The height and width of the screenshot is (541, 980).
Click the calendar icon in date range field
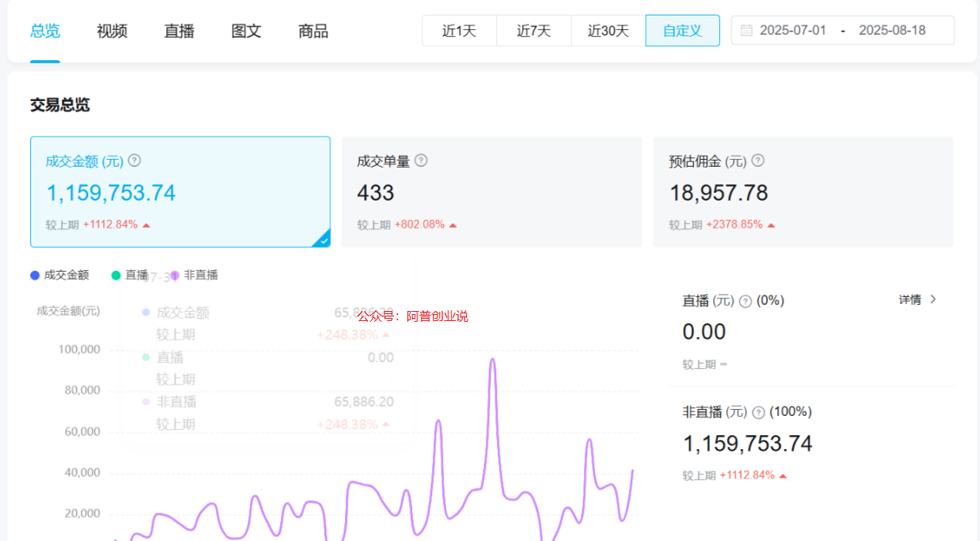(x=746, y=31)
